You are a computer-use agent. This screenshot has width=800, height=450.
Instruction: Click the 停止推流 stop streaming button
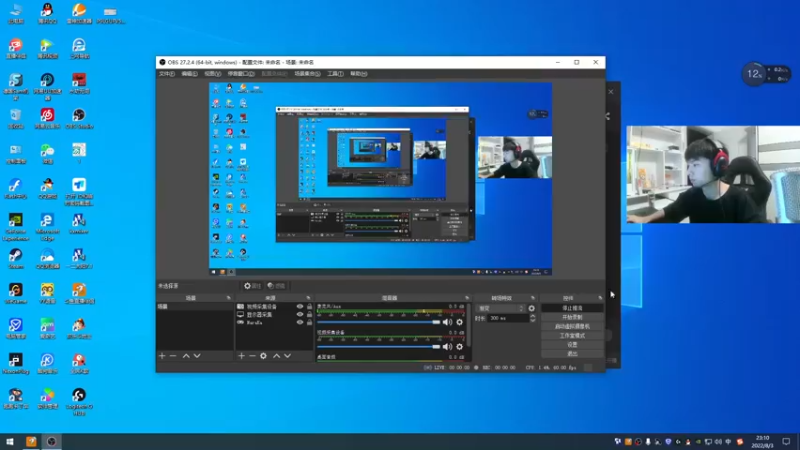coord(572,308)
